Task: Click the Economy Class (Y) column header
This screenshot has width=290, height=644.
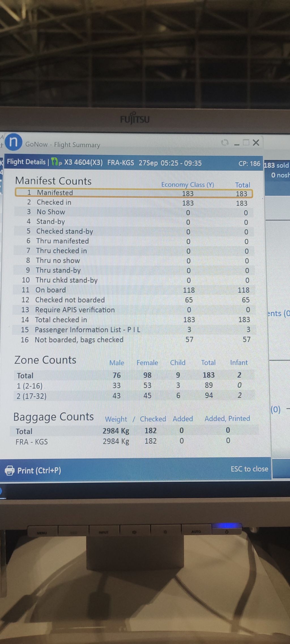Action: click(187, 185)
